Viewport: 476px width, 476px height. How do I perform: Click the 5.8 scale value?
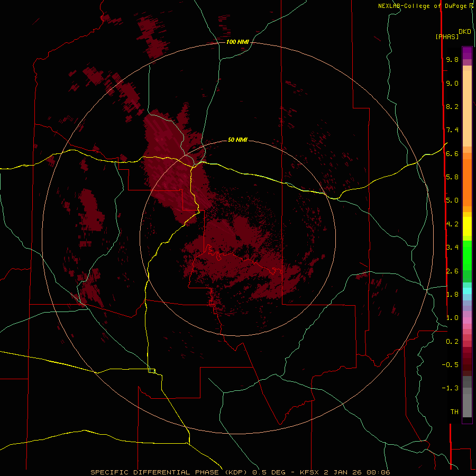coord(452,177)
